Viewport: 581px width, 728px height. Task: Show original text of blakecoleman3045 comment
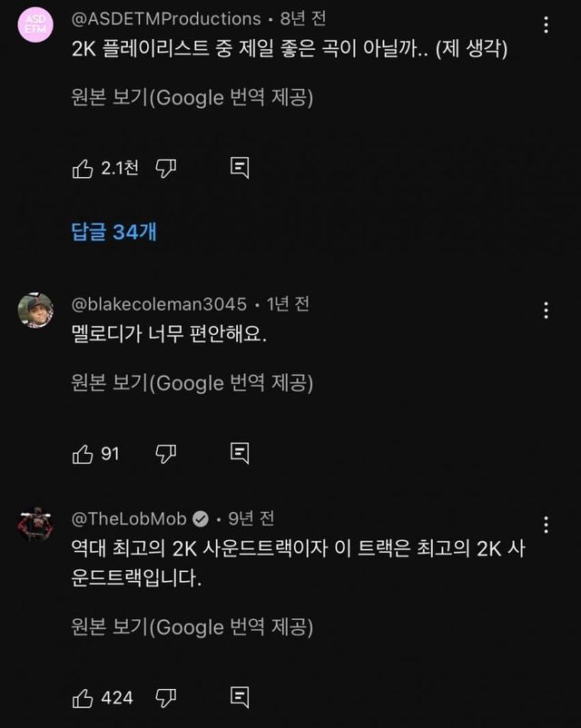pos(192,383)
